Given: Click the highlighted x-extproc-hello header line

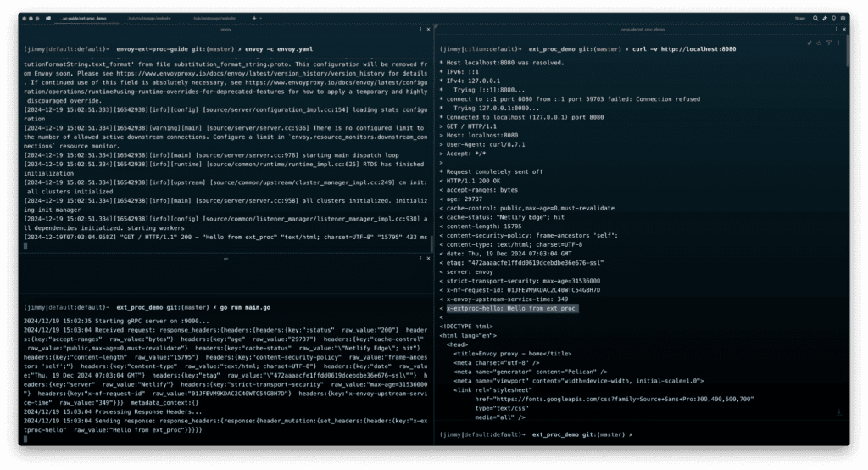Looking at the screenshot, I should 510,308.
